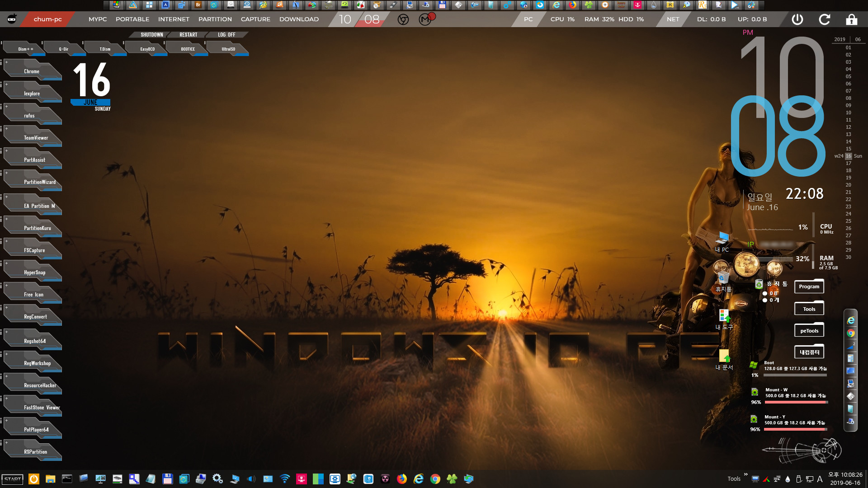Launch UltraISO from the top tool row

(228, 49)
